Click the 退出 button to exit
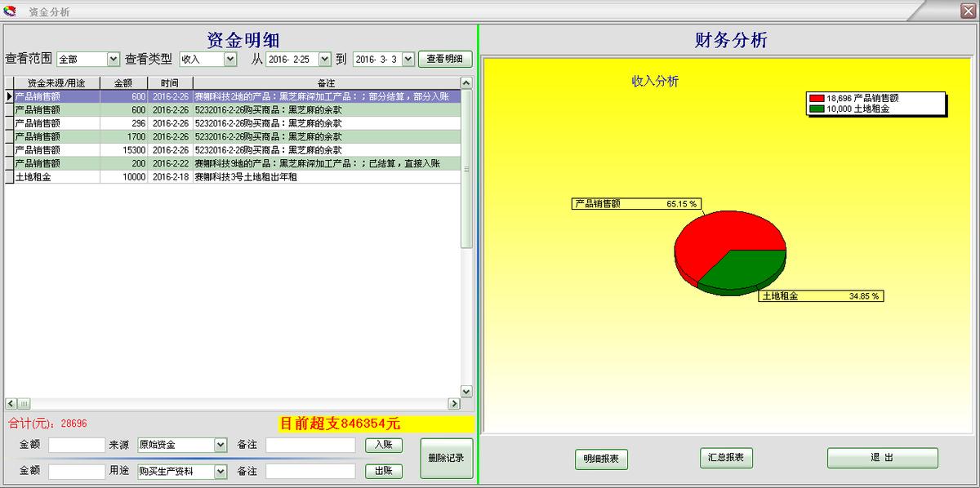 (882, 458)
